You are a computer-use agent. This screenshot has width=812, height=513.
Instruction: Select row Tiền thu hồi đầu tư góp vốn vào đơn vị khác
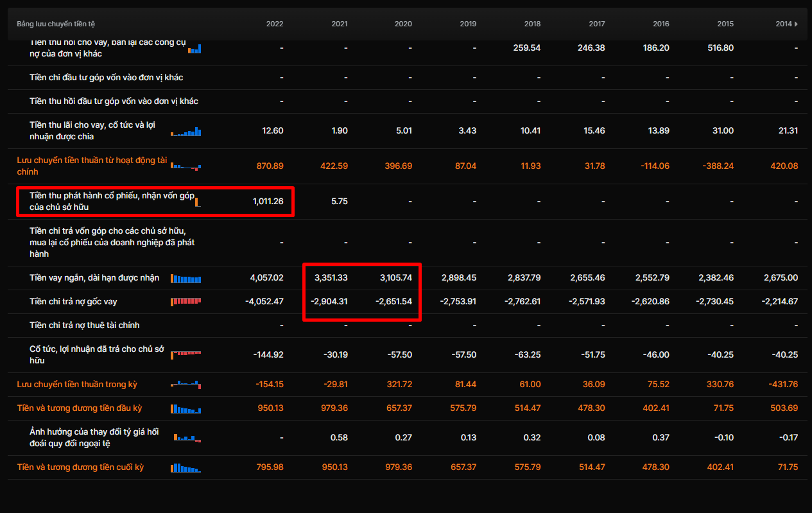[408, 101]
